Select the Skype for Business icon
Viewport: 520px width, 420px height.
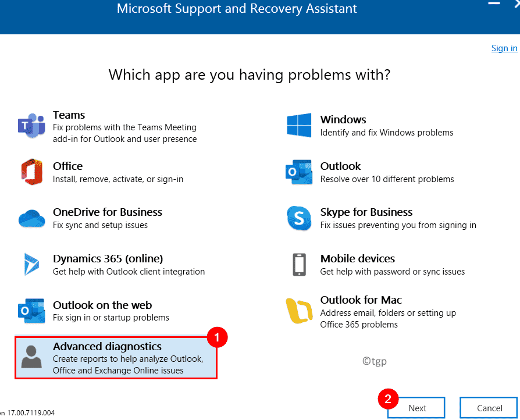(299, 218)
